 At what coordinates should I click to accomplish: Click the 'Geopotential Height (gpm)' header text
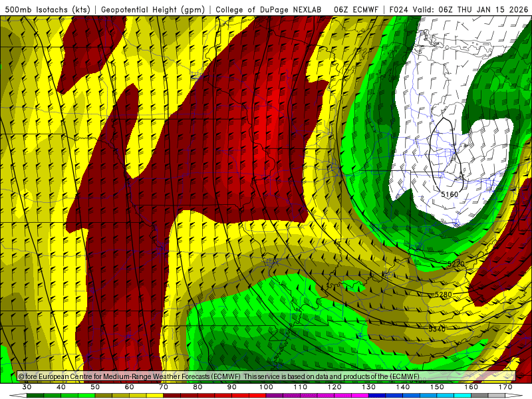tap(153, 10)
